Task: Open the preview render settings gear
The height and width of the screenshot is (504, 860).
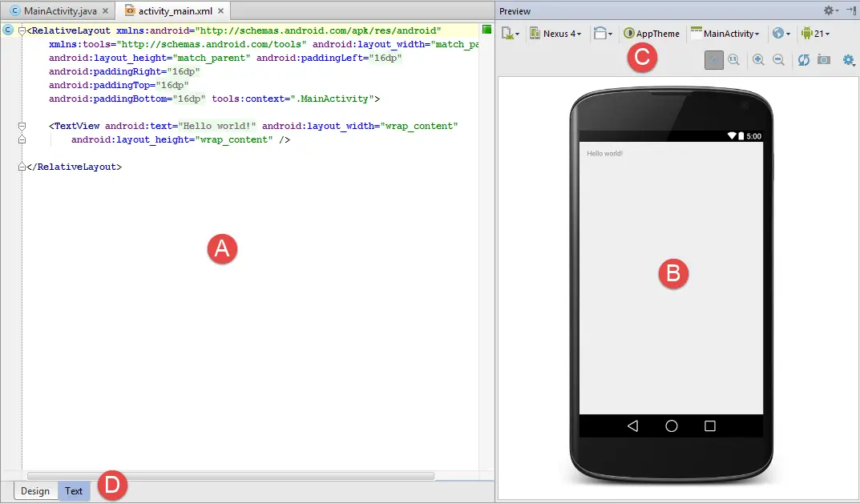Action: pos(849,61)
